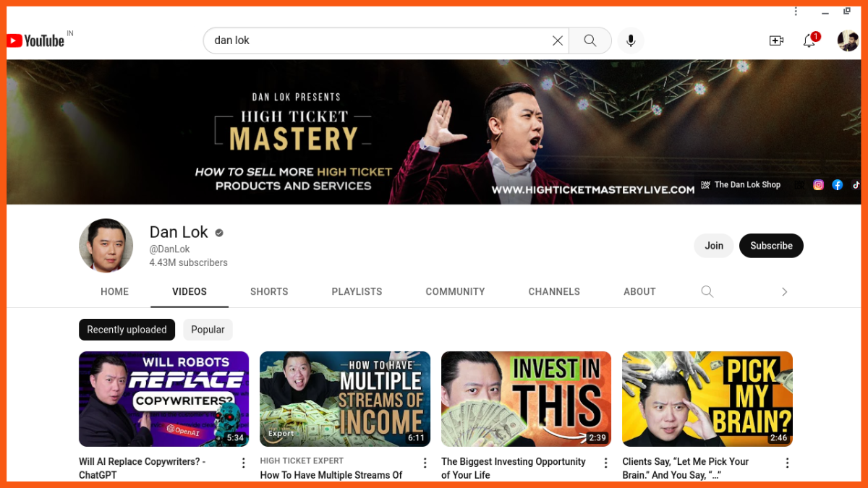Open the notifications bell

[x=809, y=40]
